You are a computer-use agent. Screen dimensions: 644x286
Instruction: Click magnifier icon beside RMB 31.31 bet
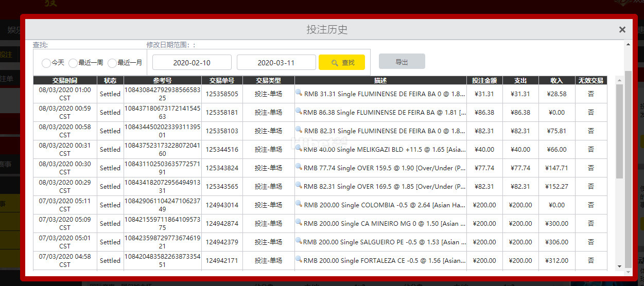pyautogui.click(x=299, y=93)
